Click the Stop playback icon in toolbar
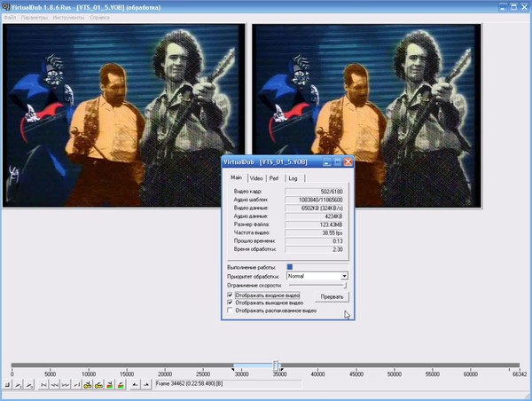This screenshot has height=401, width=532. [7, 384]
